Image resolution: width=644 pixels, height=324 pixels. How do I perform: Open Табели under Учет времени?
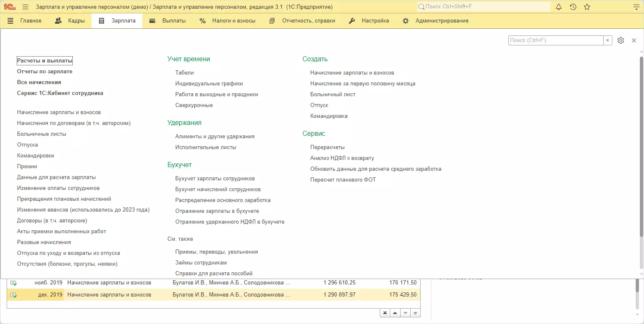coord(184,73)
